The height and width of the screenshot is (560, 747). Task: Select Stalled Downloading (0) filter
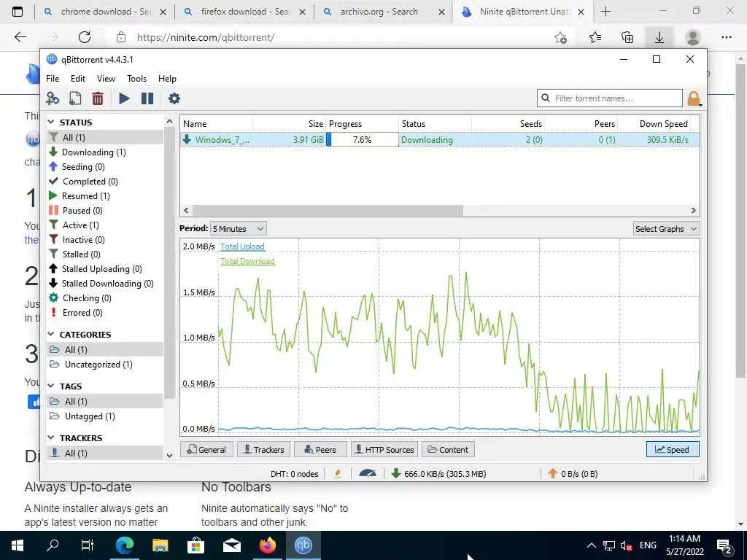tap(107, 284)
